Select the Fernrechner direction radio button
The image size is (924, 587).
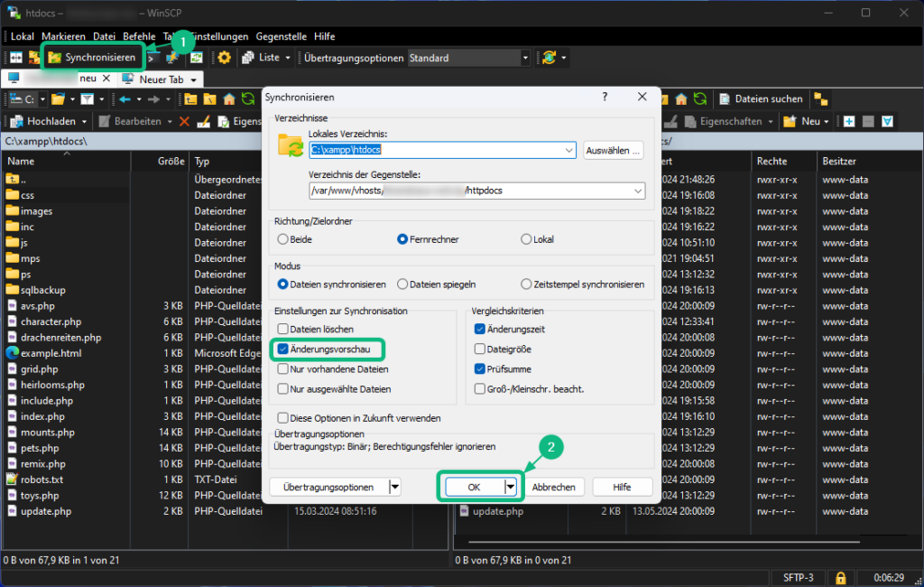[x=402, y=239]
